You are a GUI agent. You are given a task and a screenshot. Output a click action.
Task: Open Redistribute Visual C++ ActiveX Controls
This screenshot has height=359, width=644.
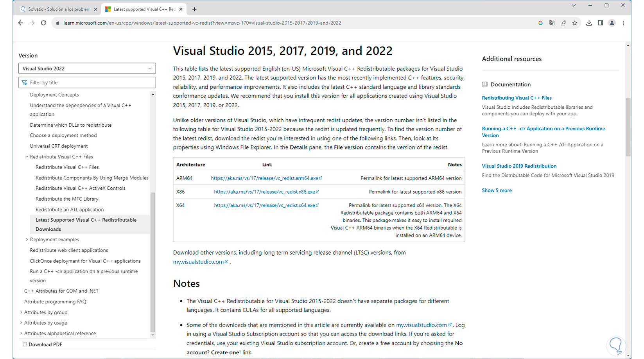pos(81,188)
